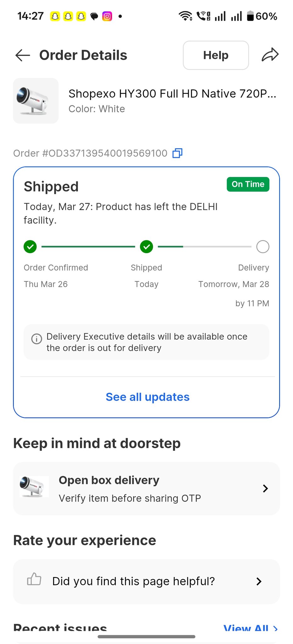Open the Shopexo HY300 product title
This screenshot has width=293, height=644.
[172, 94]
